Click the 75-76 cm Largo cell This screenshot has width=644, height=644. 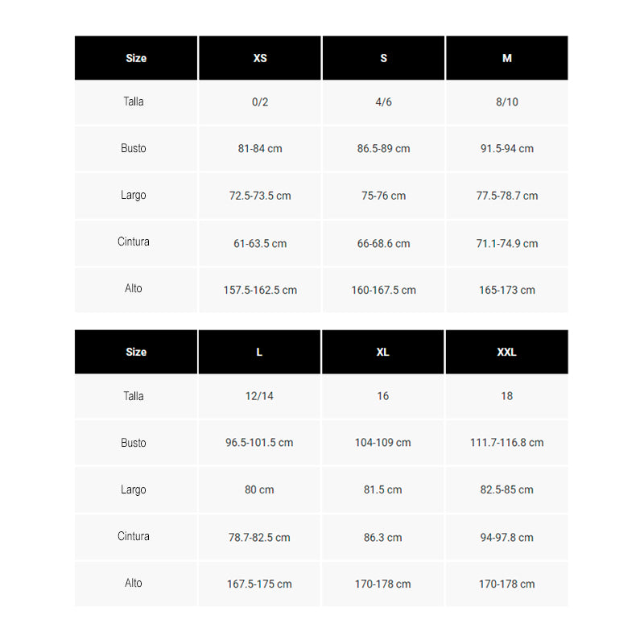click(383, 196)
